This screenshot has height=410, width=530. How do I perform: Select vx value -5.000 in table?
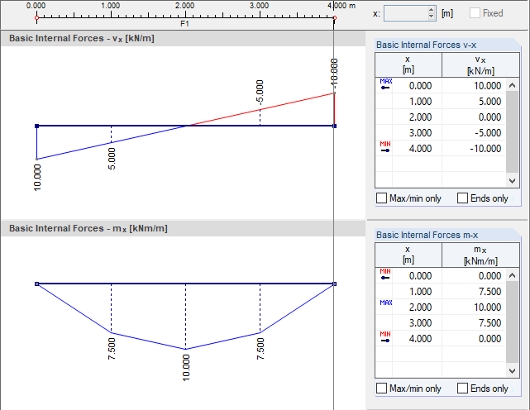click(488, 133)
